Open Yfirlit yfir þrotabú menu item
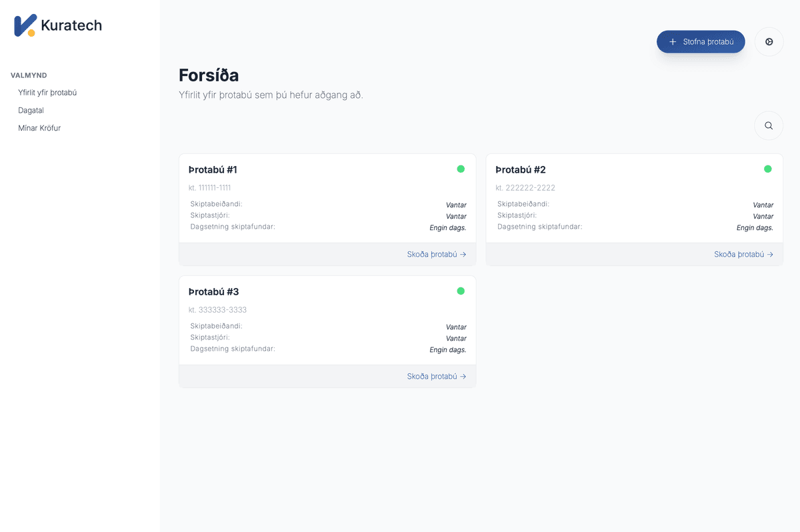This screenshot has width=800, height=532. tap(47, 93)
